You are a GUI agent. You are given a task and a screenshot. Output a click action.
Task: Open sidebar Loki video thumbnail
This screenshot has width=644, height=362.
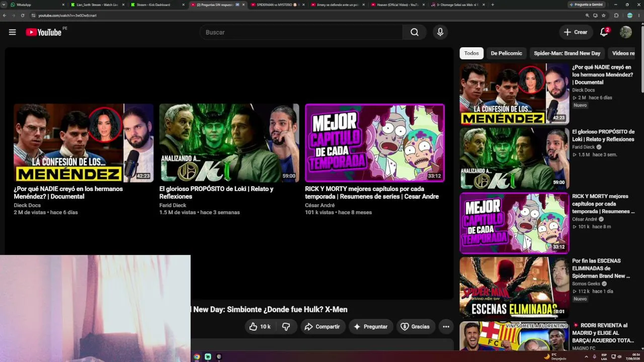[x=514, y=158]
